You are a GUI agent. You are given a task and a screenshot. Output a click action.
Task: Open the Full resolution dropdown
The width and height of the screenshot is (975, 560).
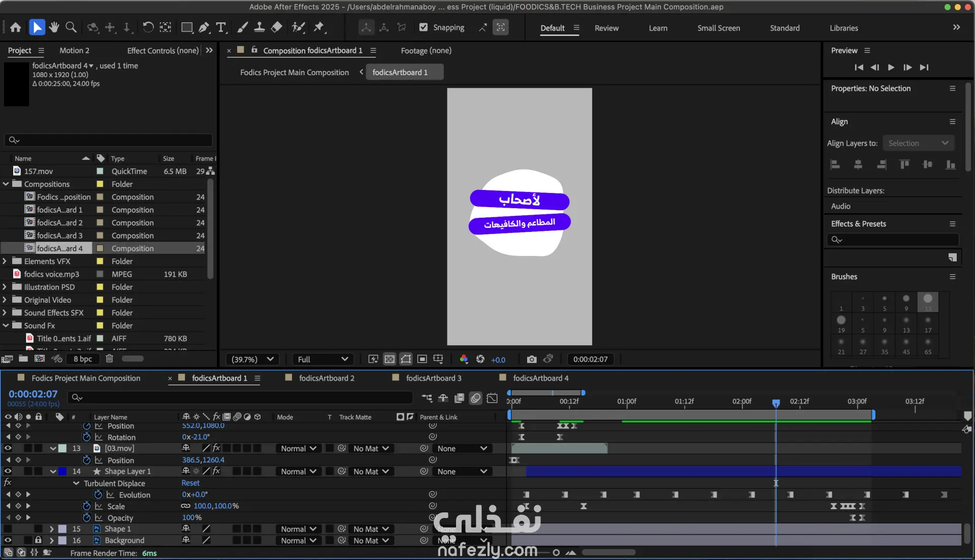pyautogui.click(x=323, y=359)
